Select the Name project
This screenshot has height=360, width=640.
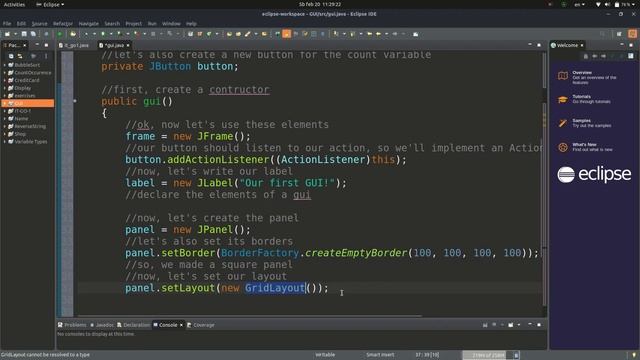click(x=21, y=119)
